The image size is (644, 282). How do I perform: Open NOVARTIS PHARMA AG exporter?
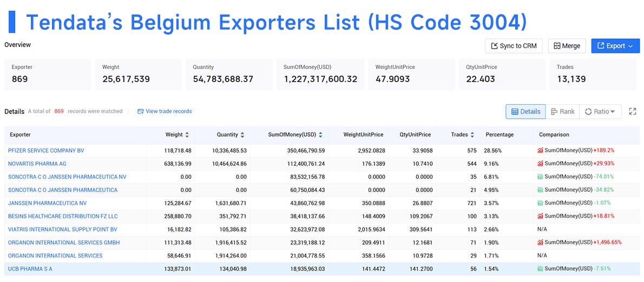[37, 164]
